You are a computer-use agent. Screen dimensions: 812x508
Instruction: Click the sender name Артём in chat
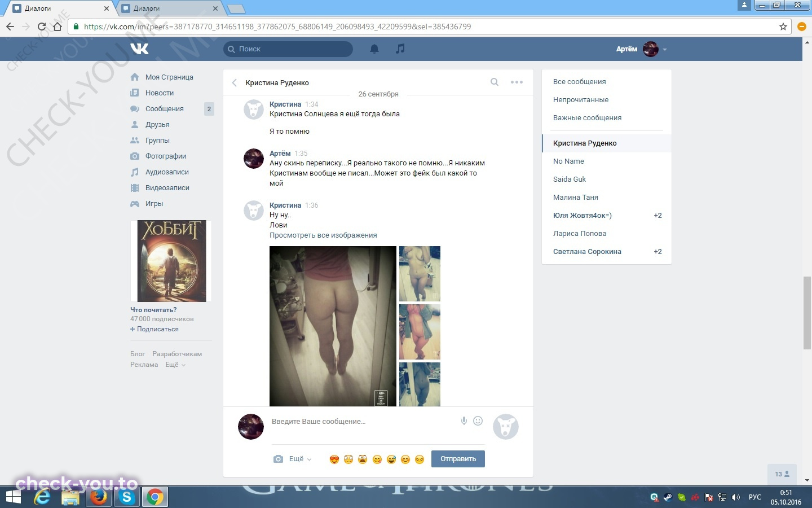click(x=280, y=154)
